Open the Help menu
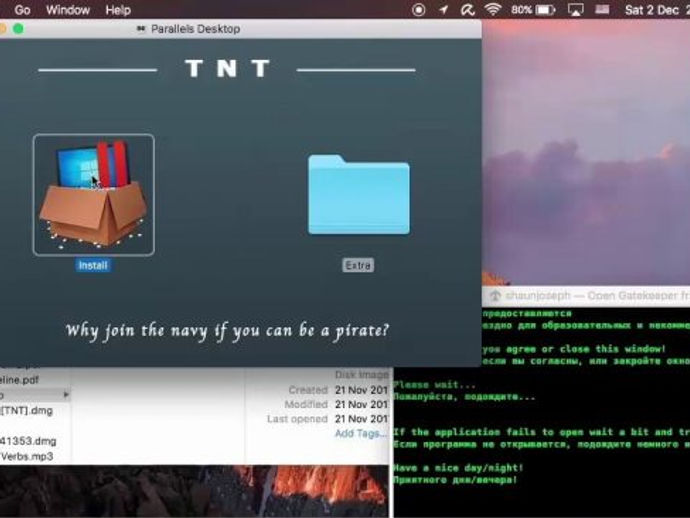Image resolution: width=690 pixels, height=518 pixels. pyautogui.click(x=118, y=10)
